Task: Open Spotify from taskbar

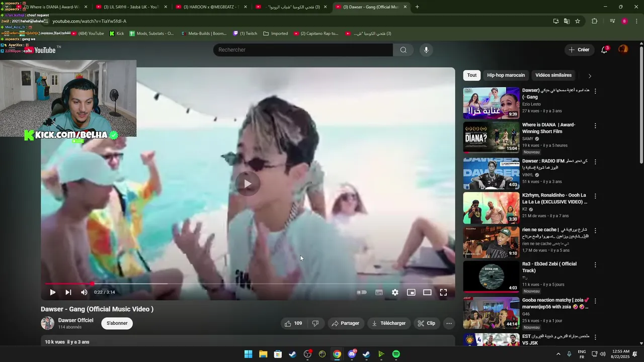Action: pos(396,354)
